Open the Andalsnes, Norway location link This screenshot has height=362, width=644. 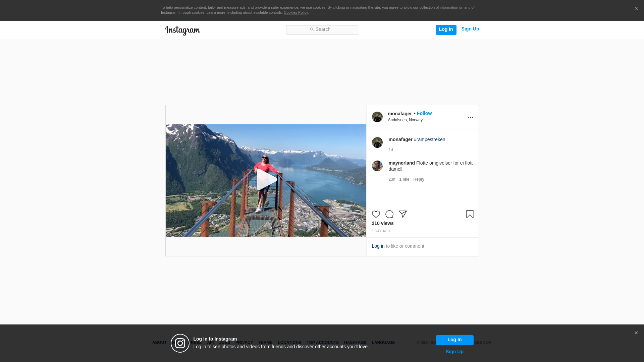[405, 120]
